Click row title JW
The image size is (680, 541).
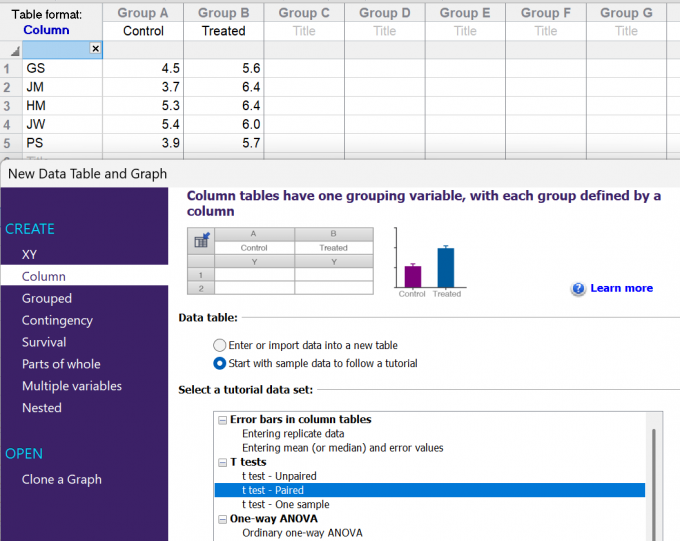pos(62,124)
